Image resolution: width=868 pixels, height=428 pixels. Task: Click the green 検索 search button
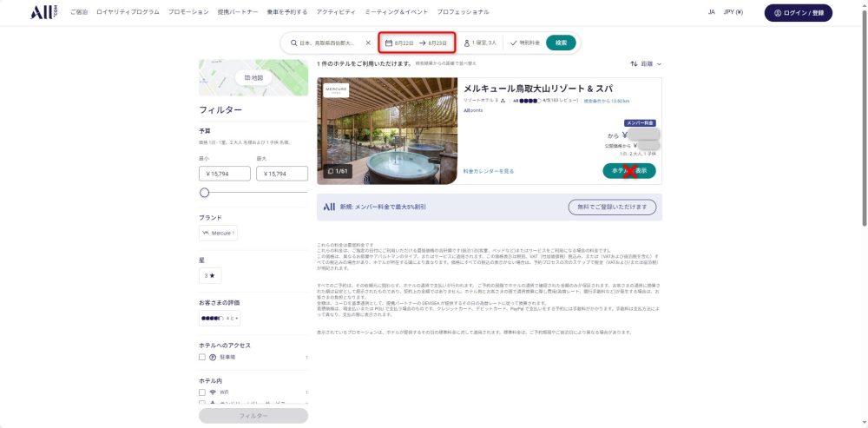point(561,43)
